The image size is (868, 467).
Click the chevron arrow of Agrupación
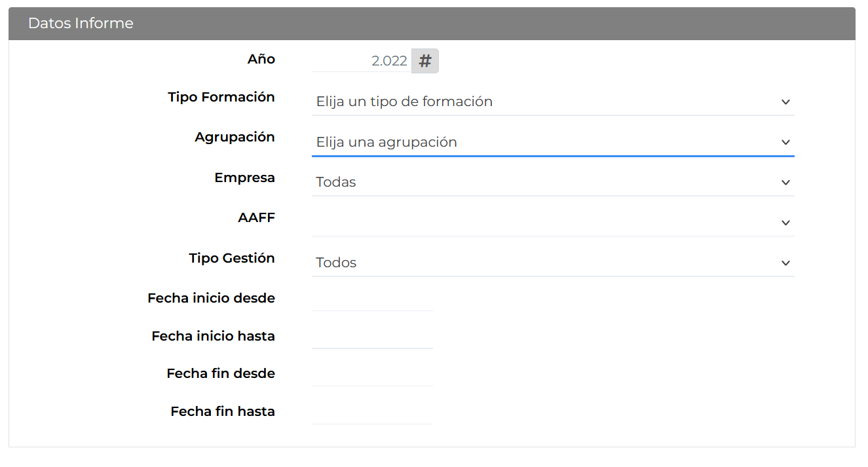785,142
